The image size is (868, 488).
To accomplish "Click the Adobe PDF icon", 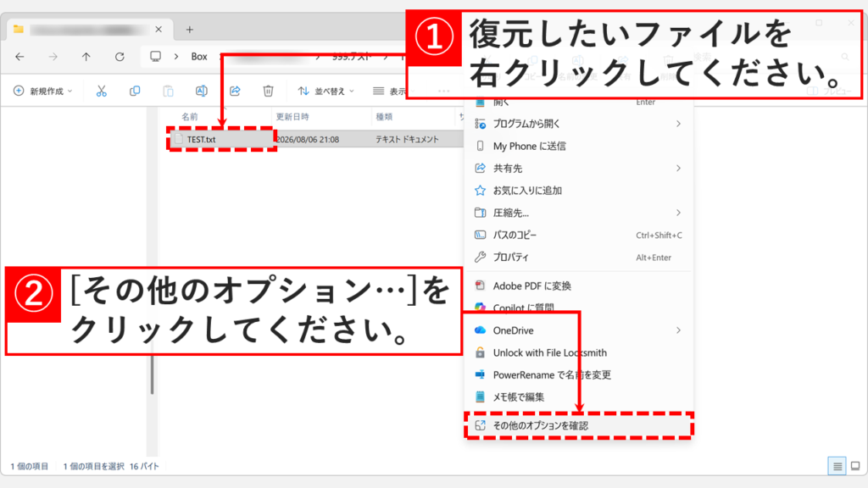I will 480,286.
